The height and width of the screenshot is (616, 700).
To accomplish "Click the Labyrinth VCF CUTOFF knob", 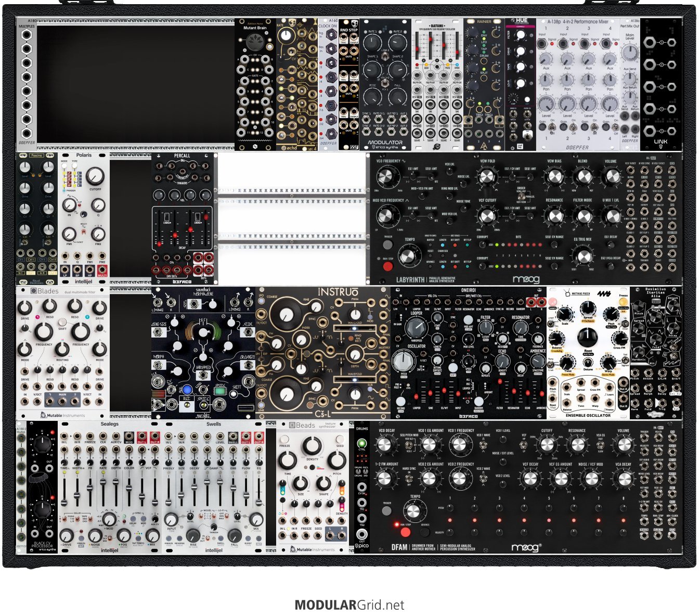I will click(487, 216).
